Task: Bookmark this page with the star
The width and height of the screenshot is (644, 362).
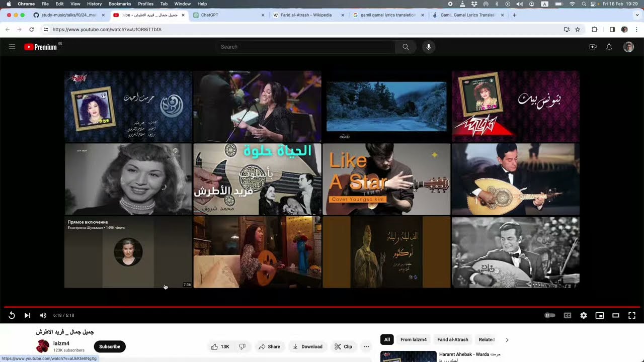Action: coord(578,30)
